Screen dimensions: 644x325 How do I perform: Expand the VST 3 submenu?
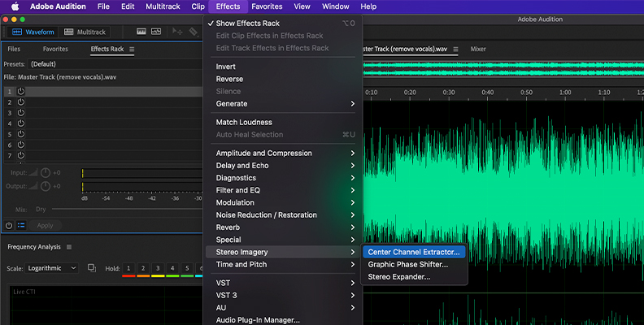click(x=283, y=295)
